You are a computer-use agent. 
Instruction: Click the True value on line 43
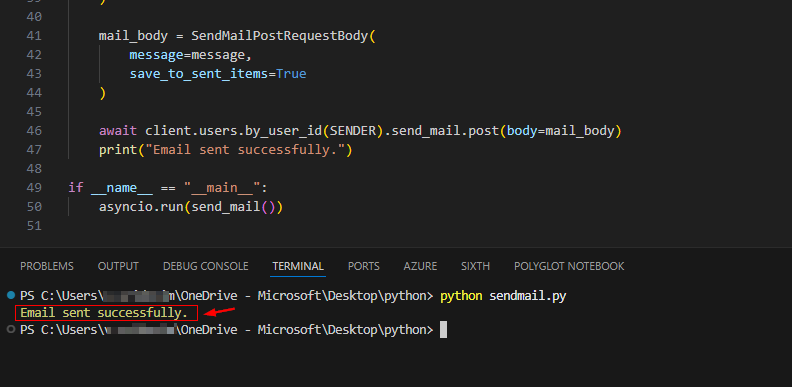(x=291, y=74)
